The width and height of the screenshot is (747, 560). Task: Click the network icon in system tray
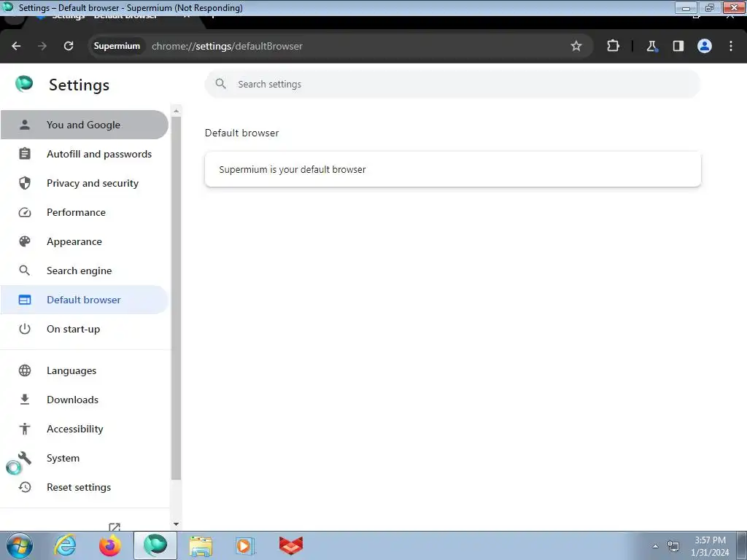(x=673, y=546)
